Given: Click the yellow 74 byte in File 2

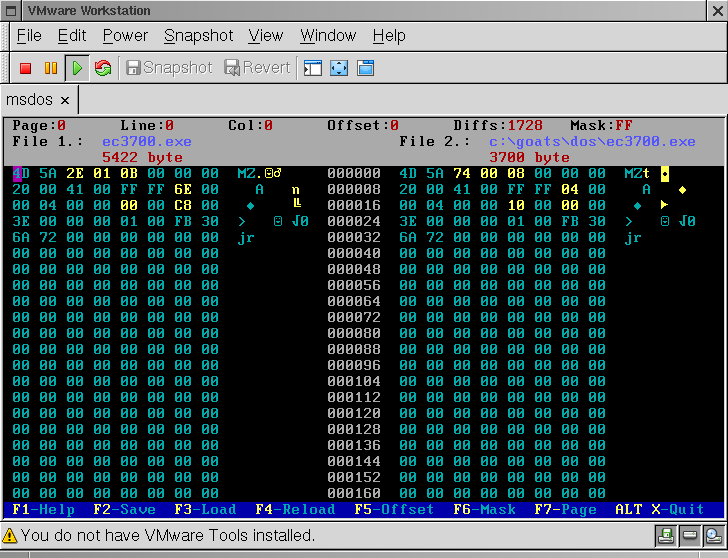Looking at the screenshot, I should [x=462, y=174].
